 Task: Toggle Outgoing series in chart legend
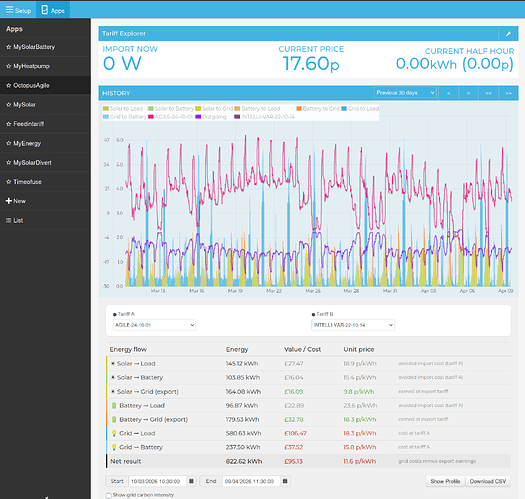pos(211,117)
